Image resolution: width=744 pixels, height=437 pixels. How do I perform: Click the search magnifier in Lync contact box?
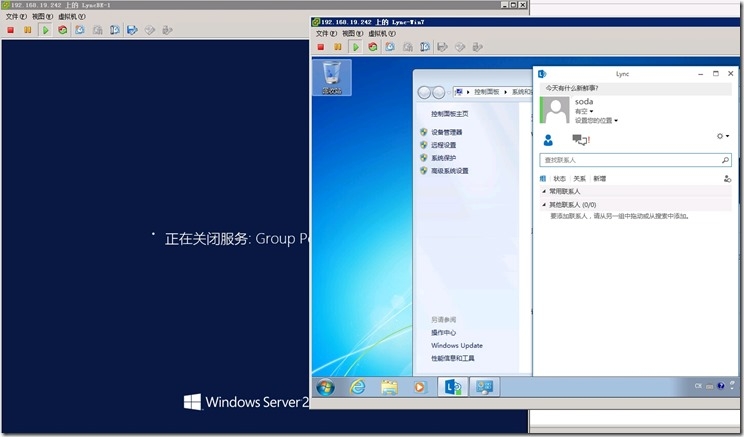click(x=725, y=160)
